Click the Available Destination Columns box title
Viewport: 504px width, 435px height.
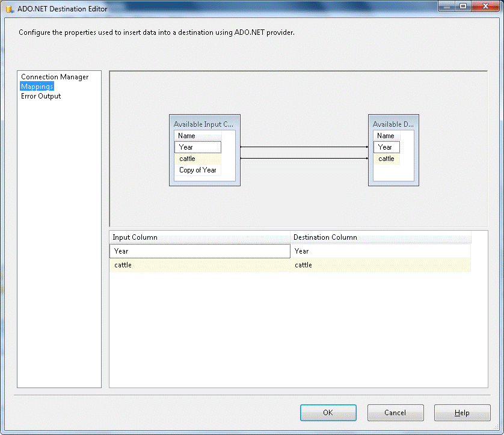click(x=393, y=124)
